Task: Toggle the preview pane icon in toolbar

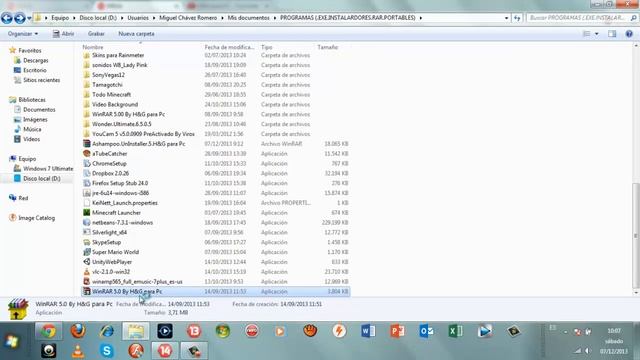Action: point(612,34)
